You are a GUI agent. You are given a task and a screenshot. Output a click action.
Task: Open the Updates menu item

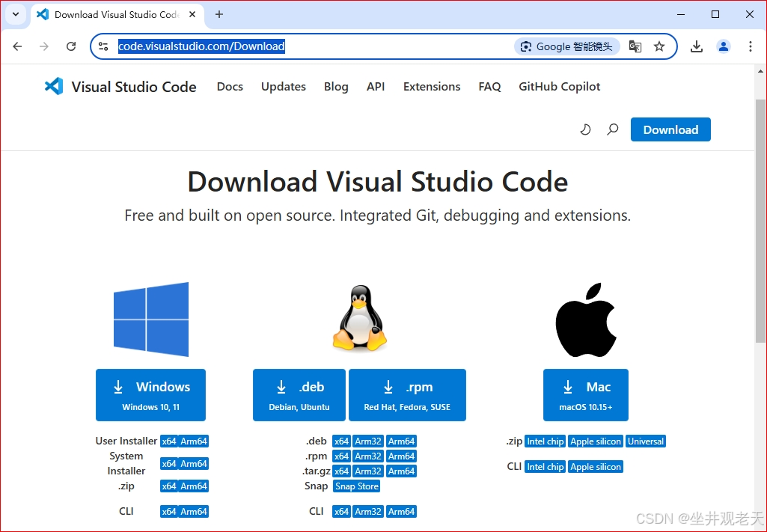tap(283, 87)
